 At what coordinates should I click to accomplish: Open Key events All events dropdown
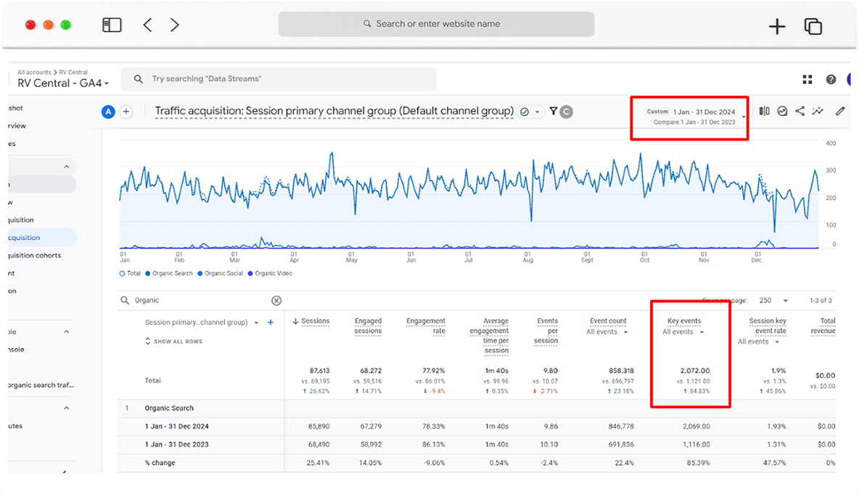[x=683, y=332]
